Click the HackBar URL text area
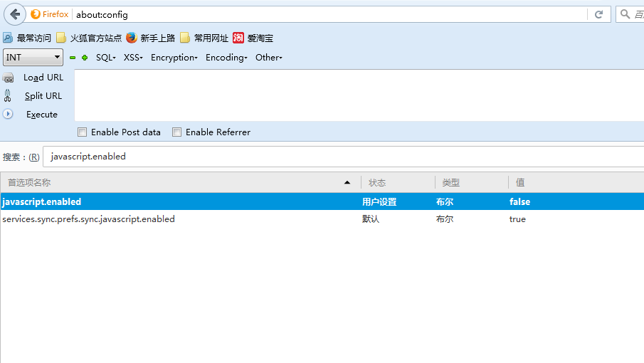The height and width of the screenshot is (363, 644). coord(359,95)
